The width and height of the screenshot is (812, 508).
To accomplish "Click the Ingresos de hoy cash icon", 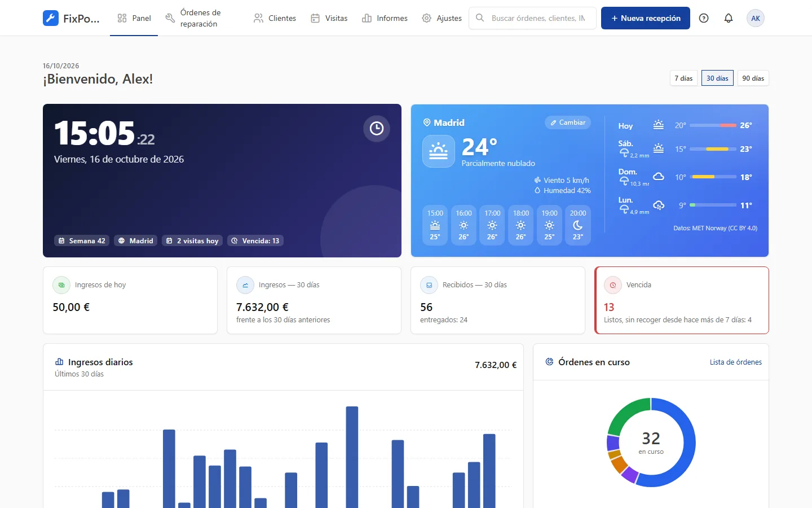I will 61,285.
